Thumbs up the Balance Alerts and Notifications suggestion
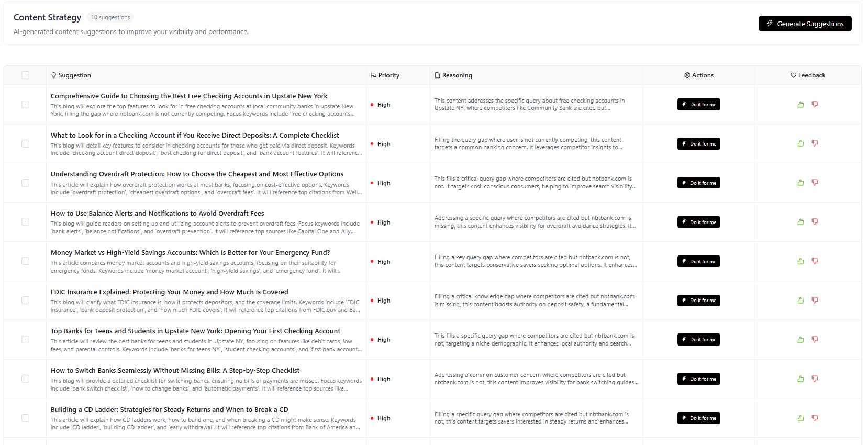Screen dimensions: 868x445 800,222
